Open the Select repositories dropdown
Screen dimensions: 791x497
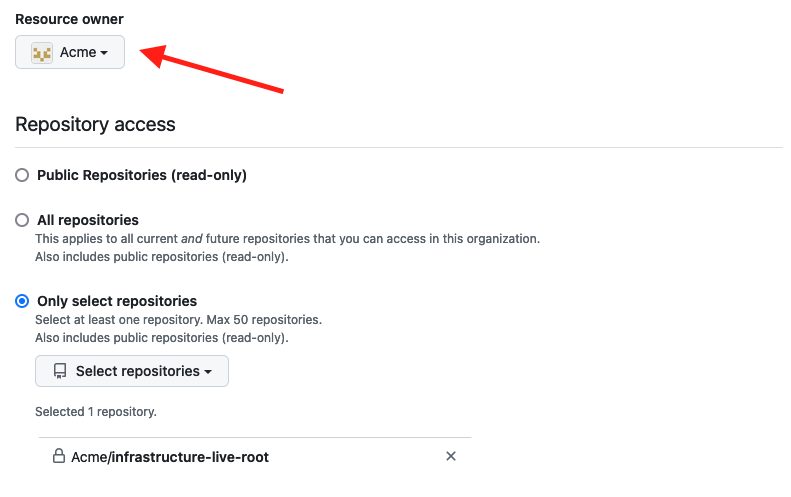point(132,371)
